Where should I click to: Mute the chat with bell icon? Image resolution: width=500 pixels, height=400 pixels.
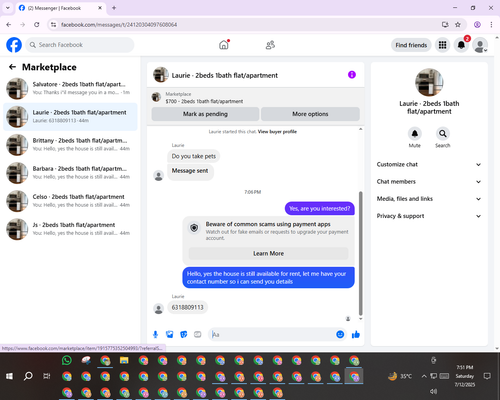[414, 134]
